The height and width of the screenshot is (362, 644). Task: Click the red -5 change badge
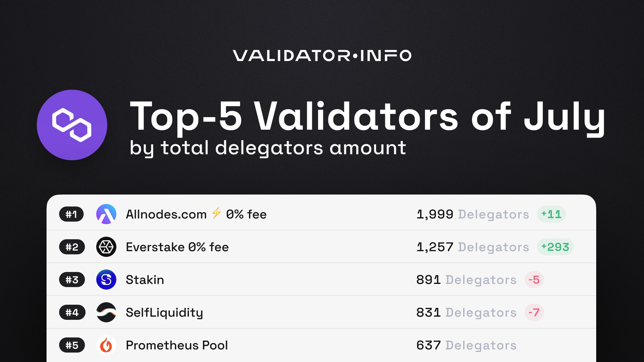[534, 280]
